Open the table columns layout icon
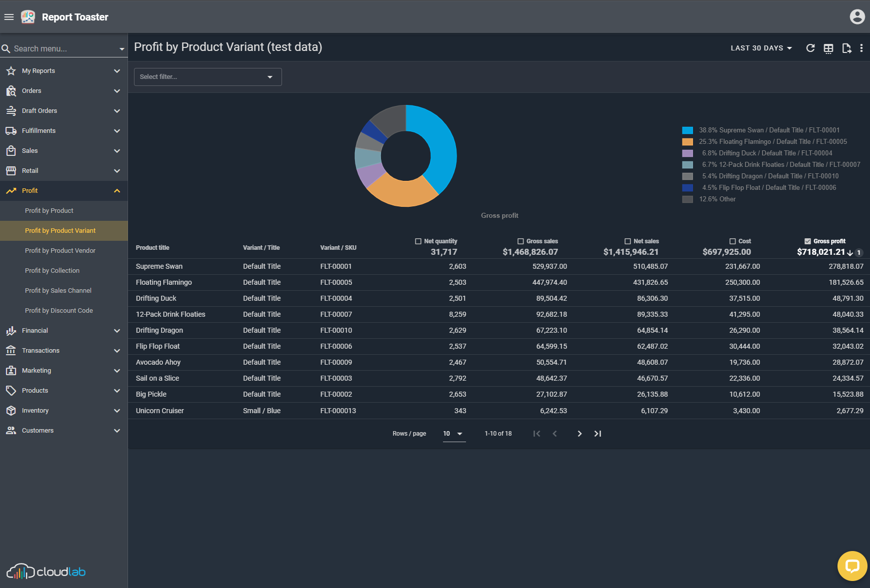The width and height of the screenshot is (870, 588). [x=828, y=48]
